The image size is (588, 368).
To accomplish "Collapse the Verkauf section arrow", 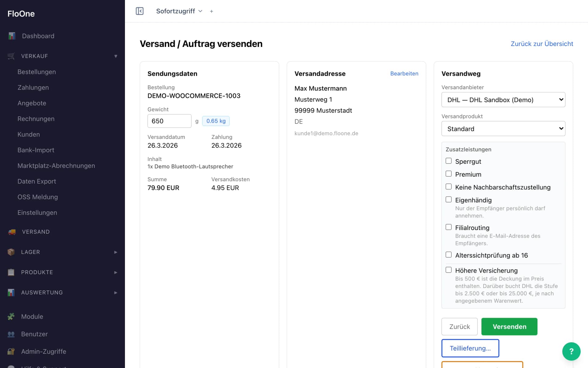I will tap(116, 56).
